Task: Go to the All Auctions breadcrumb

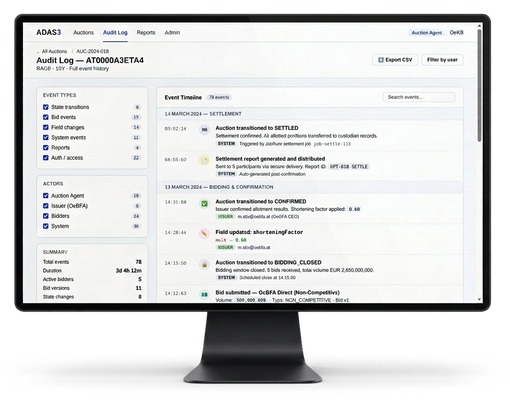Action: click(x=54, y=51)
